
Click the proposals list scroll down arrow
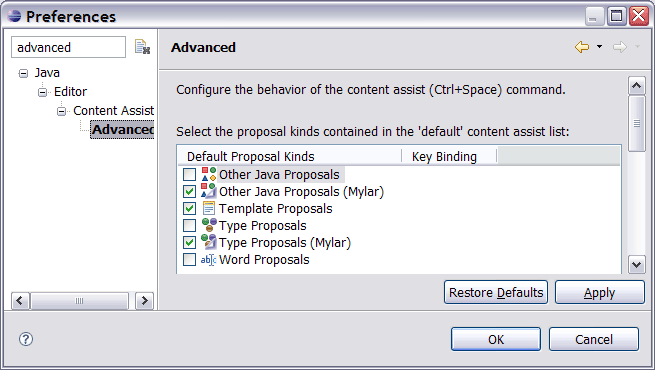pos(636,264)
